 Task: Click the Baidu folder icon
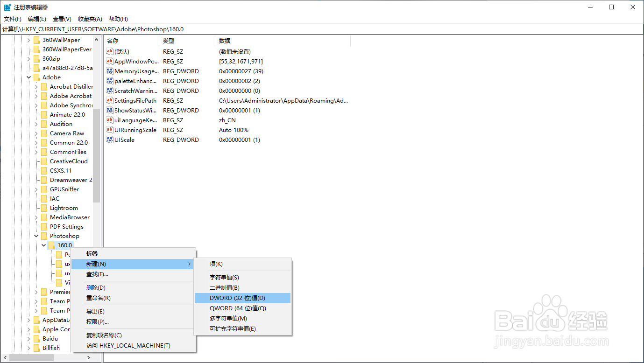[37, 338]
